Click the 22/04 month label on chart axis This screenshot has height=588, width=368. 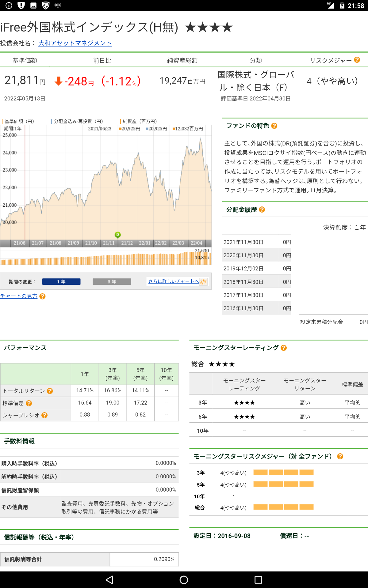pos(196,243)
